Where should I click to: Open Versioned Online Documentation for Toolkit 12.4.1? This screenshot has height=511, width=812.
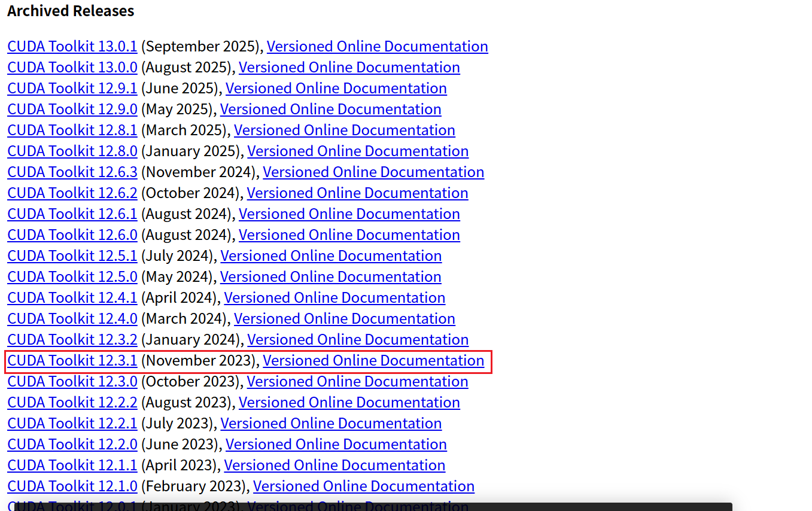(334, 297)
